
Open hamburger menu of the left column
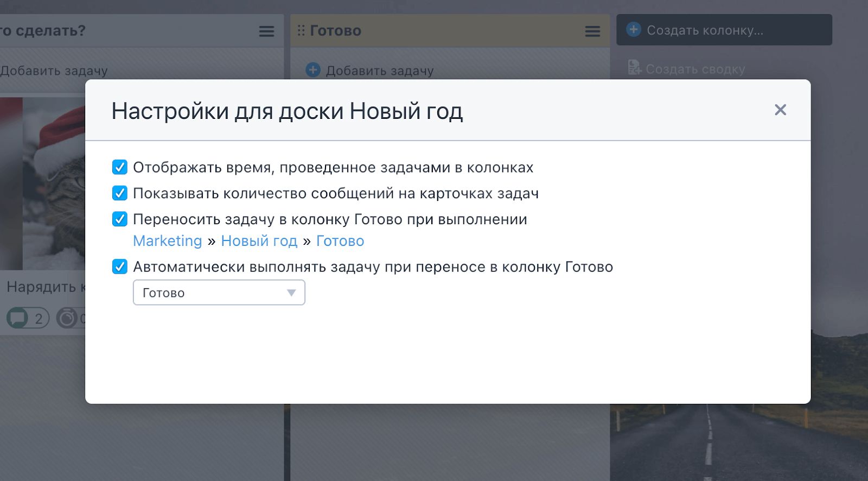point(266,31)
